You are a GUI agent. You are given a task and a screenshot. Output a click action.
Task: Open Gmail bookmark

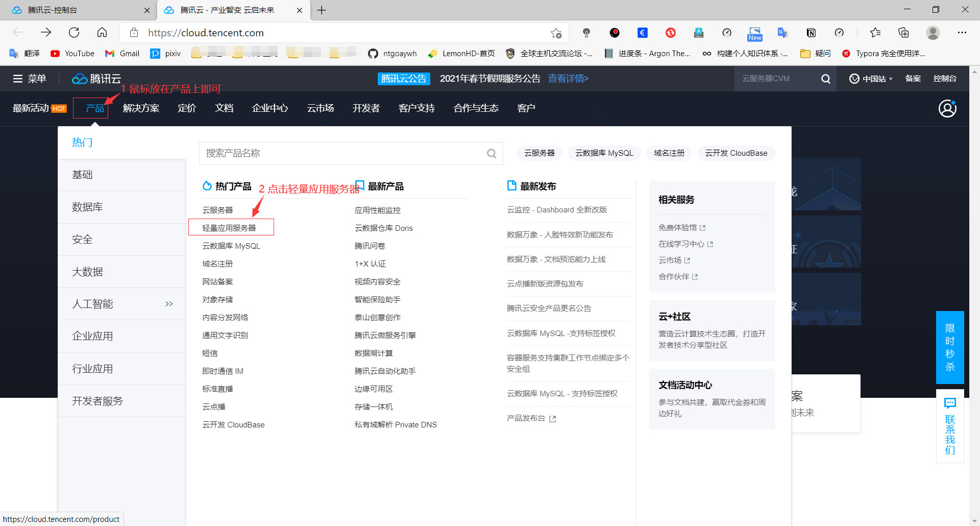click(122, 54)
